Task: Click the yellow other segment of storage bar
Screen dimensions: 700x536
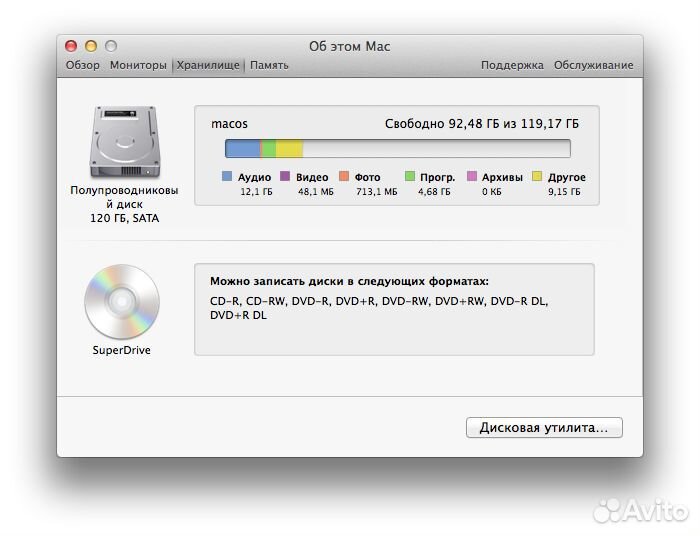Action: (290, 149)
